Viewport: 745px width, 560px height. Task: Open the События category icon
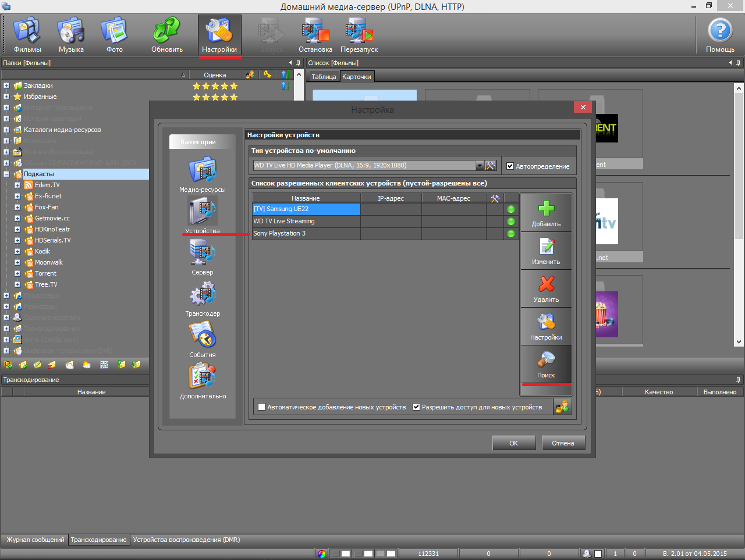coord(203,336)
